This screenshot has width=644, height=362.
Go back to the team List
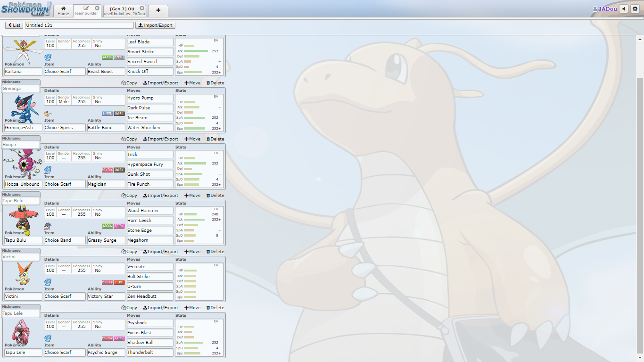(14, 25)
